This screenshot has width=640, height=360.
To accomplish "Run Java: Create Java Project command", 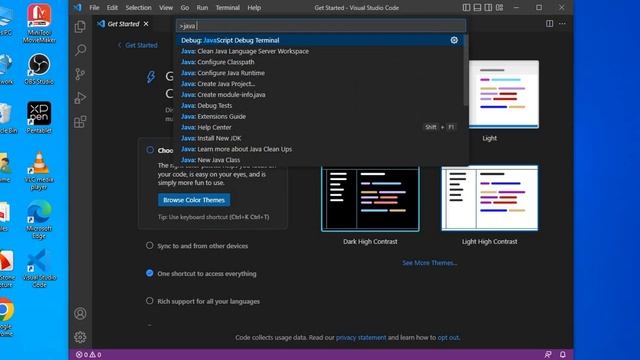I will [x=320, y=84].
